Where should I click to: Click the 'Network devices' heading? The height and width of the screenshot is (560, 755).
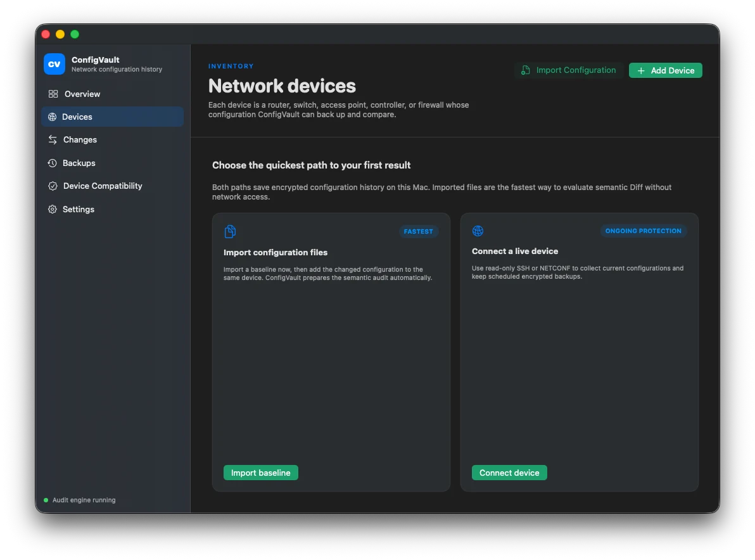pos(282,86)
